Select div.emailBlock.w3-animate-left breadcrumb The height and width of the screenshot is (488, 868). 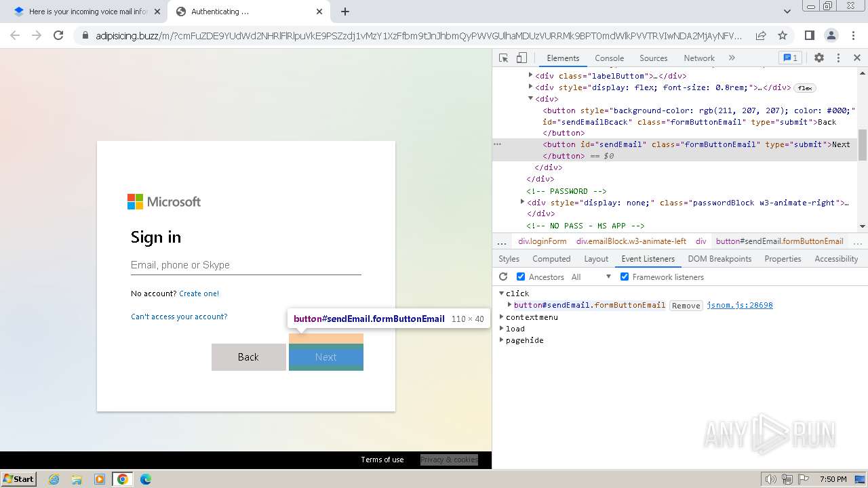coord(631,241)
